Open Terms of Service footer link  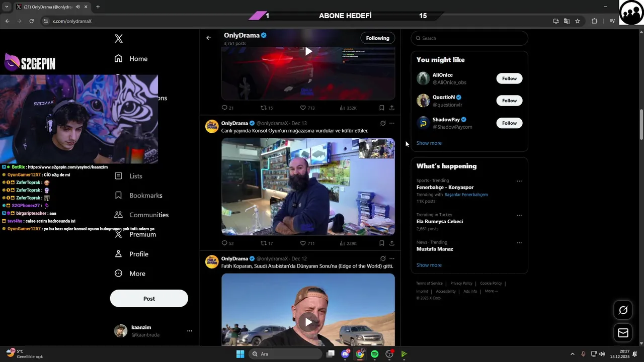coord(429,283)
